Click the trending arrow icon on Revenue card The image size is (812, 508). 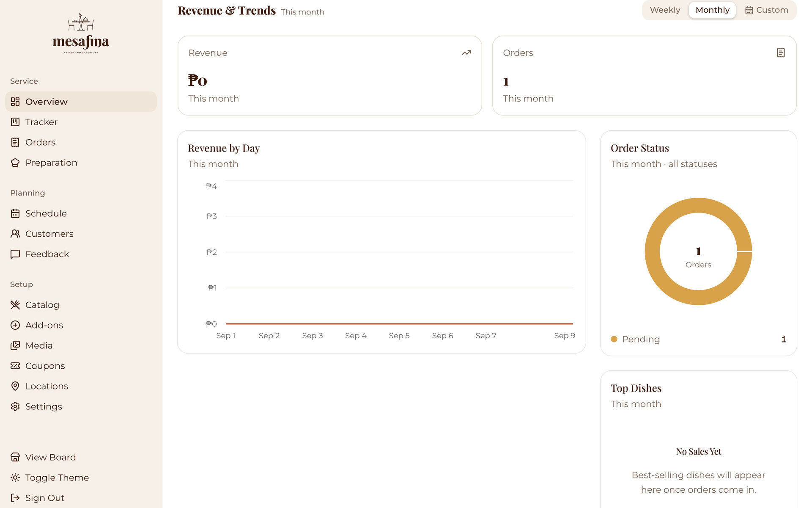tap(466, 53)
